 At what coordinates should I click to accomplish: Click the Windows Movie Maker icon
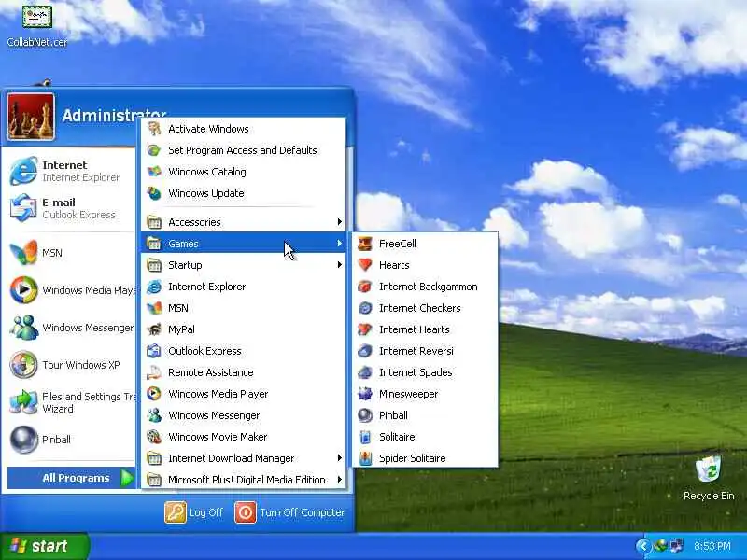pos(154,437)
